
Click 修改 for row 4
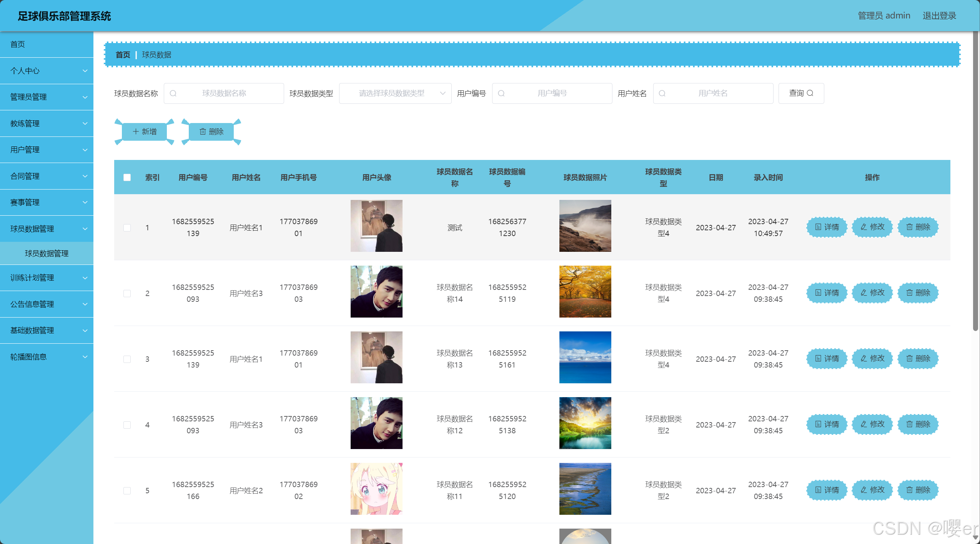(872, 424)
